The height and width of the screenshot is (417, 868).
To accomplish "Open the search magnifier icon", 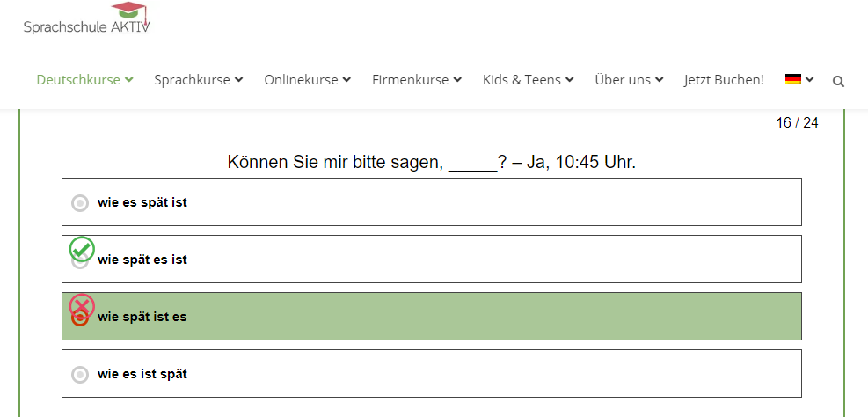I will tap(838, 82).
